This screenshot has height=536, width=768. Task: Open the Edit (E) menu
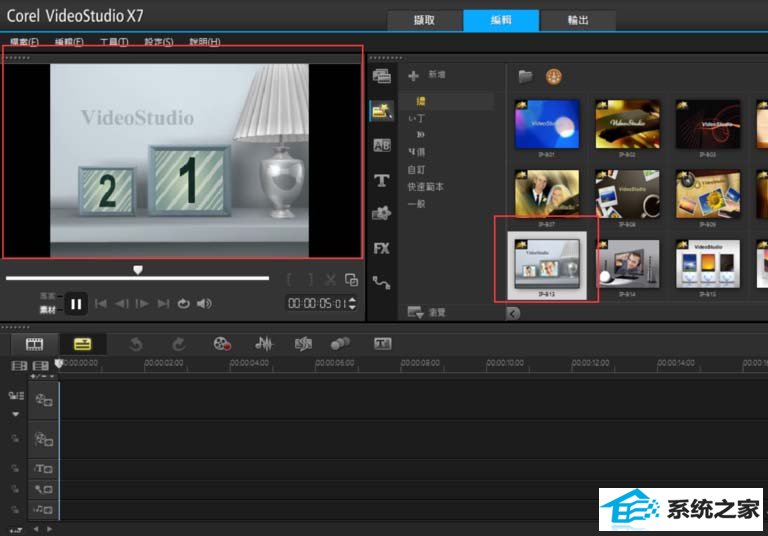click(x=69, y=42)
